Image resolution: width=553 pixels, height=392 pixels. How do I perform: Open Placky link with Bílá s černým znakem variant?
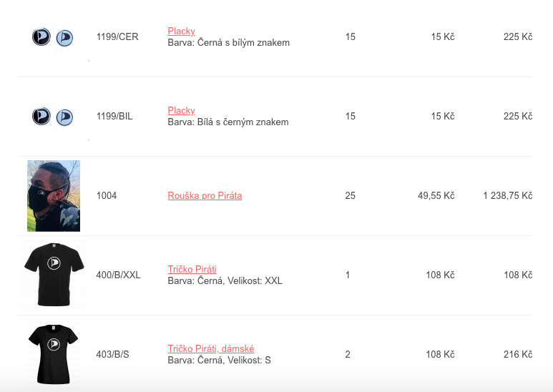point(181,111)
